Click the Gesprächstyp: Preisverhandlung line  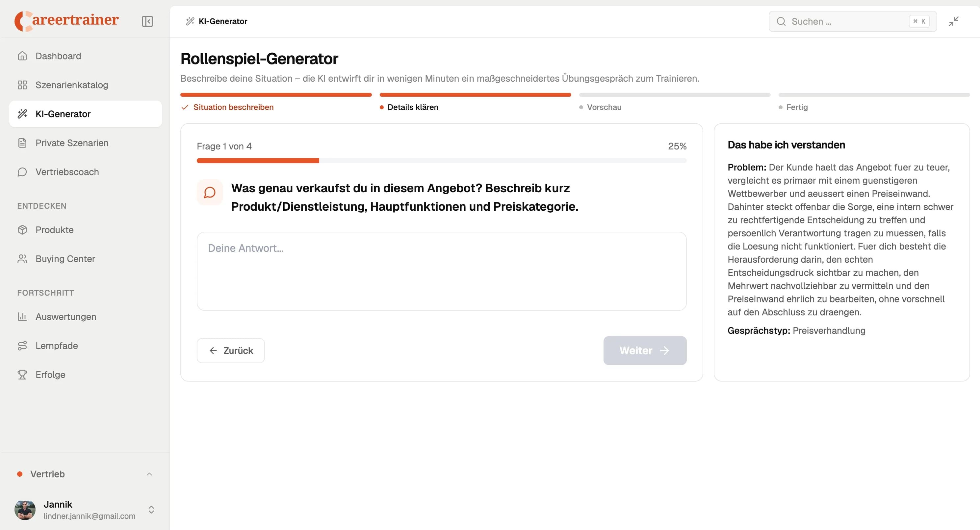(x=796, y=331)
